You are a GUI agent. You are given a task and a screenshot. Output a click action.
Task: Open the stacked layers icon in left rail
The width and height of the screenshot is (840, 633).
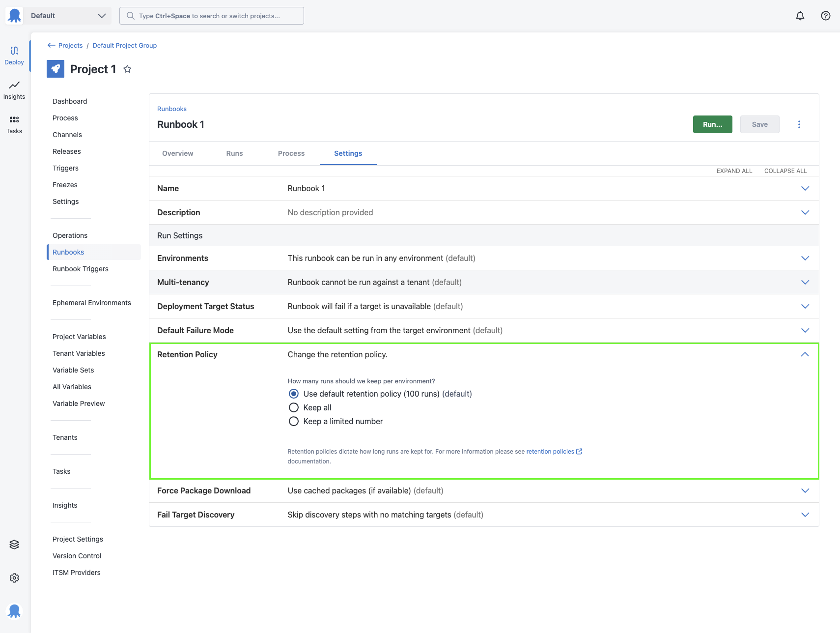coord(14,545)
